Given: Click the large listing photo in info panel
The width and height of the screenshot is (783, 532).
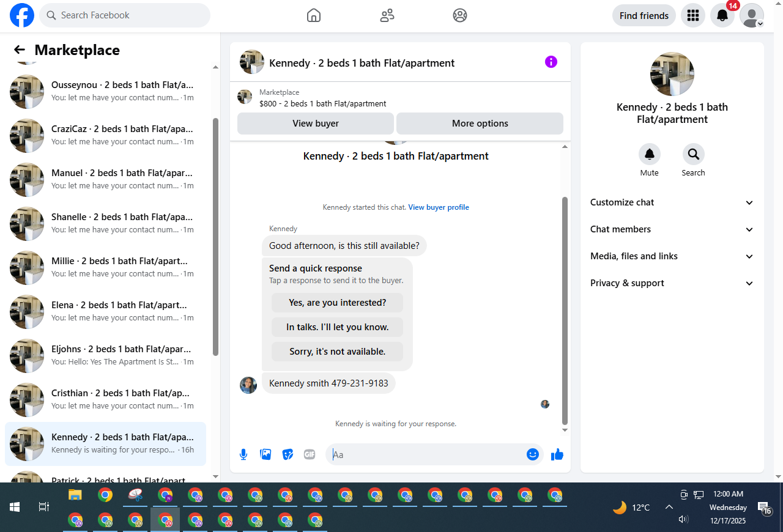Looking at the screenshot, I should [672, 74].
